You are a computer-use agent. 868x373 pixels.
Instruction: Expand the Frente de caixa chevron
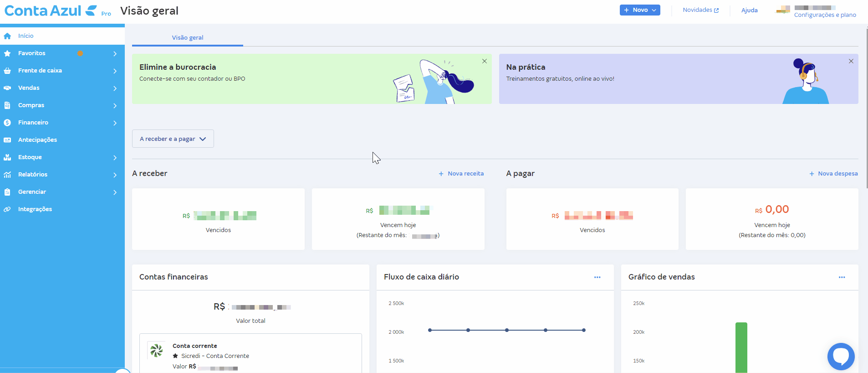click(115, 71)
